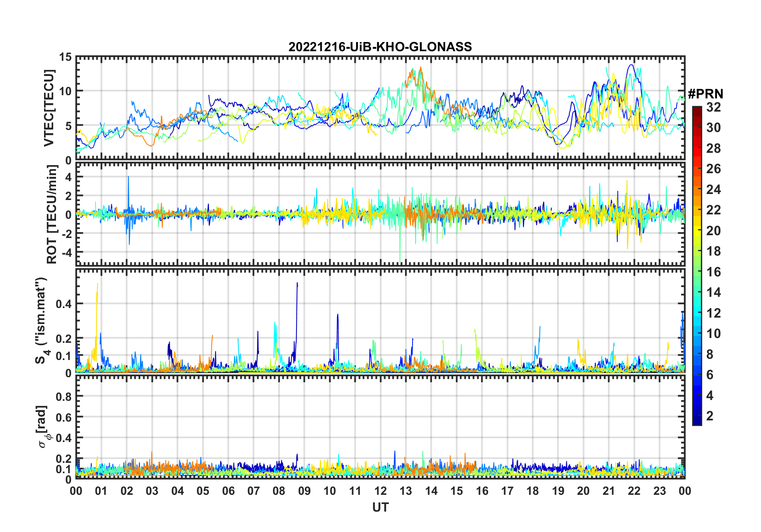Click the "0.6" tick on the σφ axis
Screen dimensions: 761x532
coord(64,417)
